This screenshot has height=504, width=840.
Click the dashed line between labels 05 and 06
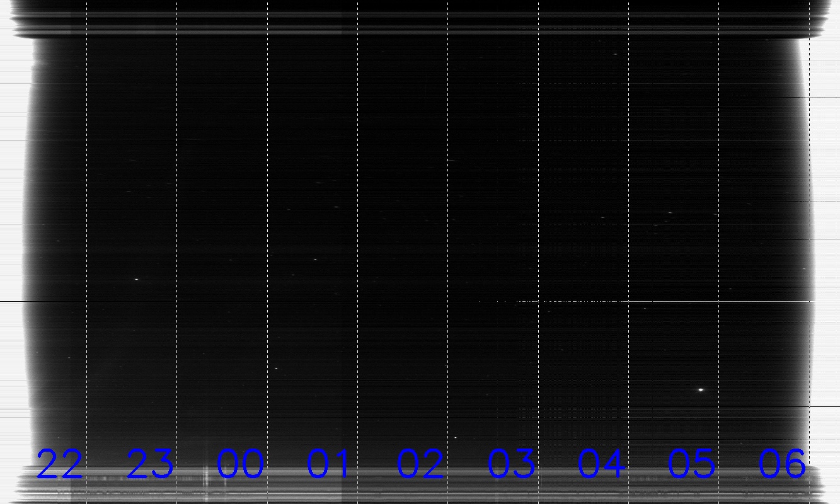pos(719,252)
